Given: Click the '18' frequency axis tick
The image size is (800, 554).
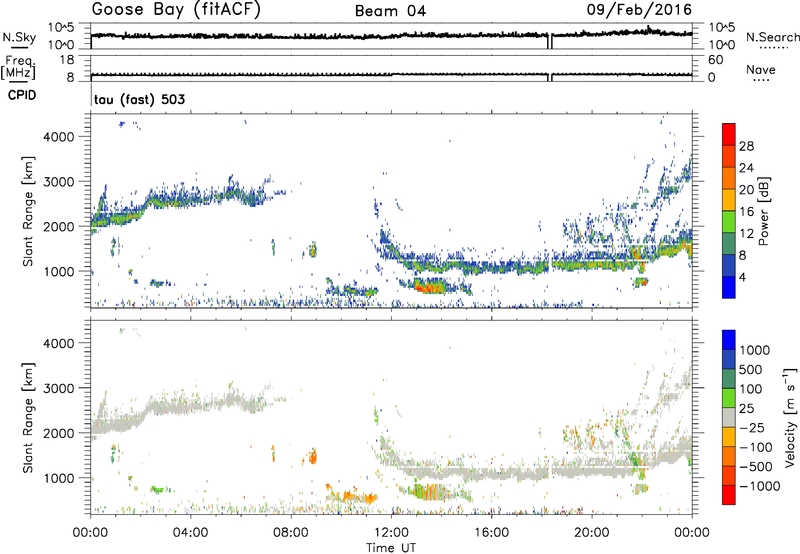Looking at the screenshot, I should (67, 60).
